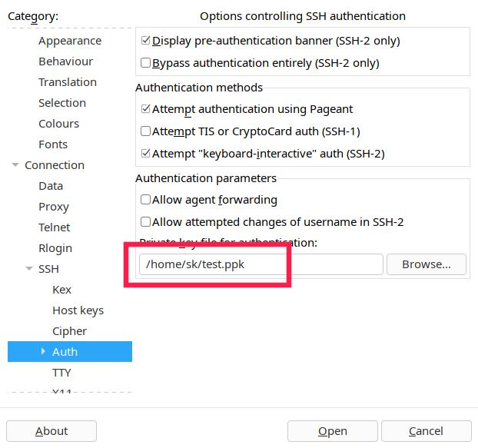Enable Allow agent forwarding
This screenshot has height=448, width=478.
point(146,200)
